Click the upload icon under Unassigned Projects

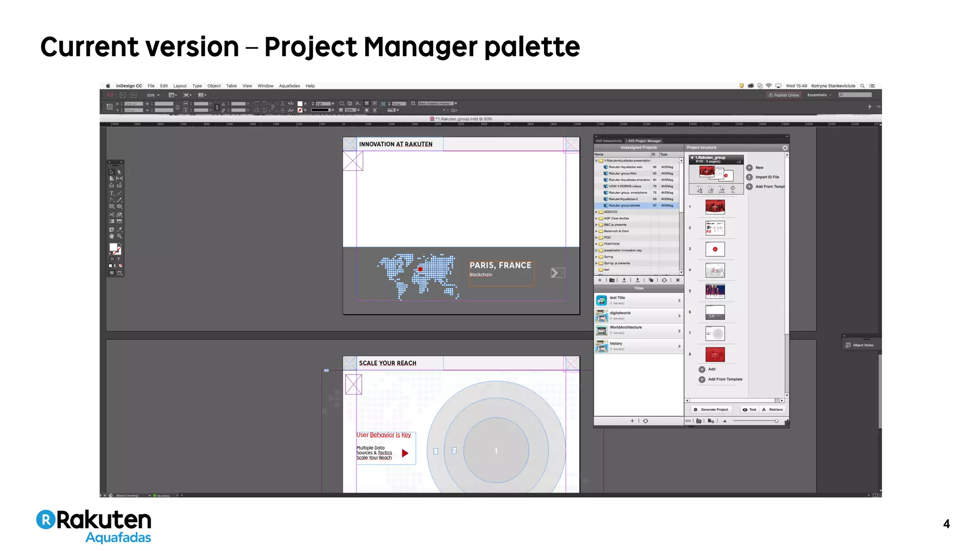tap(637, 280)
